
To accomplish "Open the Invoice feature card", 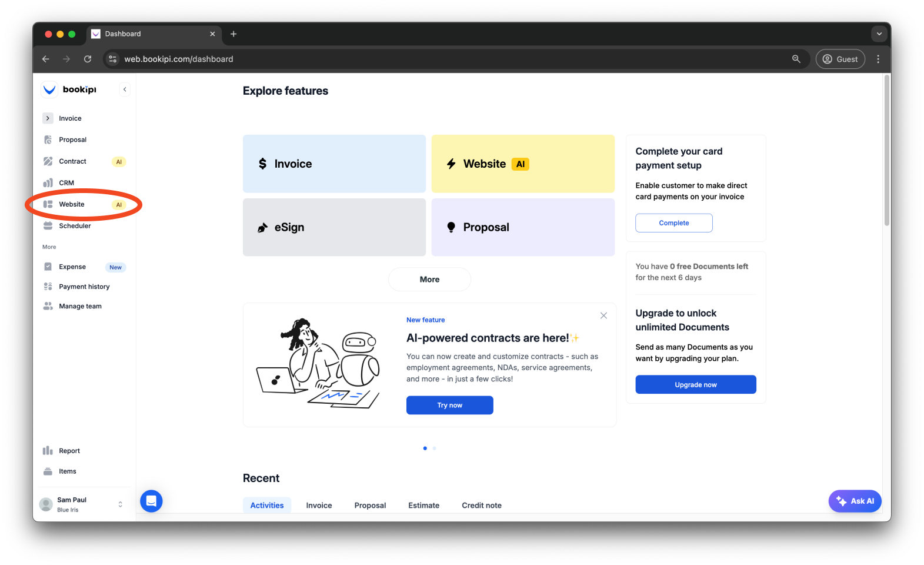I will (x=334, y=164).
